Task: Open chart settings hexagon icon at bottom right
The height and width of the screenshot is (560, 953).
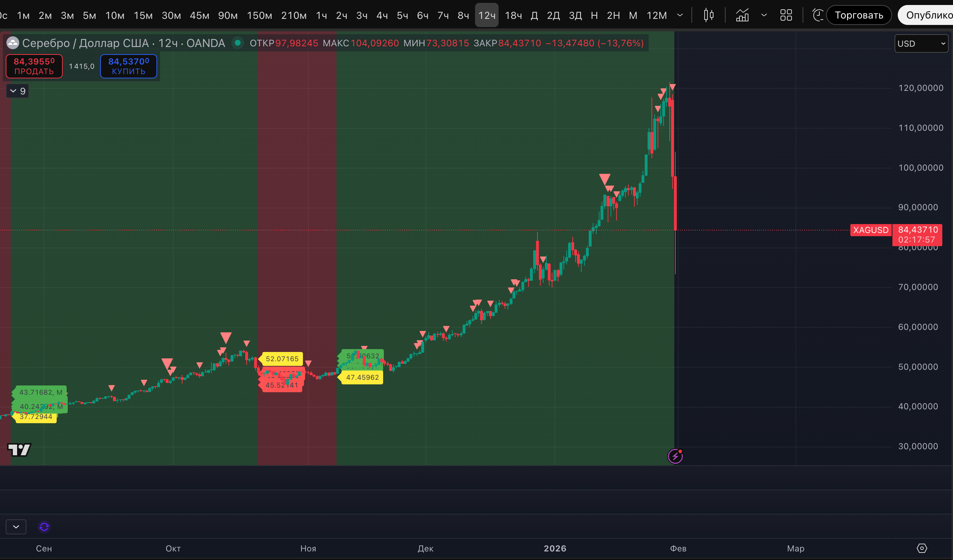Action: coord(922,548)
